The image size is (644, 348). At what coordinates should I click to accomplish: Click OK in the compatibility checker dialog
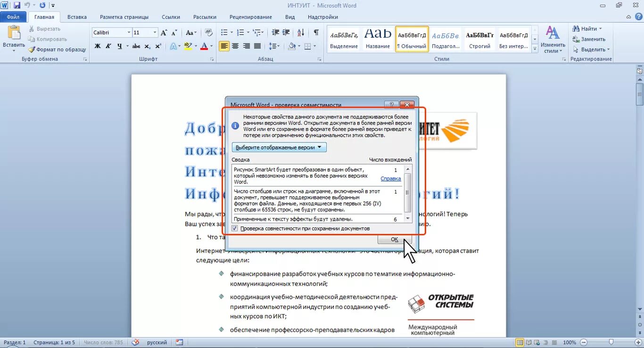pos(395,240)
